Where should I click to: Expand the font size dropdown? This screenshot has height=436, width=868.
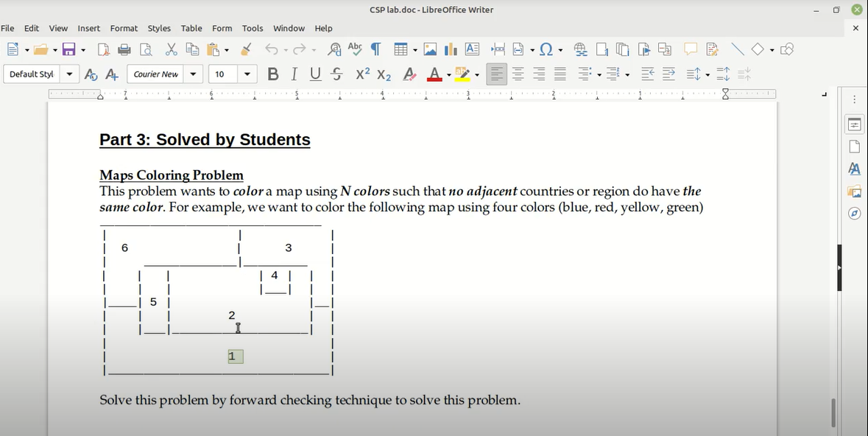(247, 74)
